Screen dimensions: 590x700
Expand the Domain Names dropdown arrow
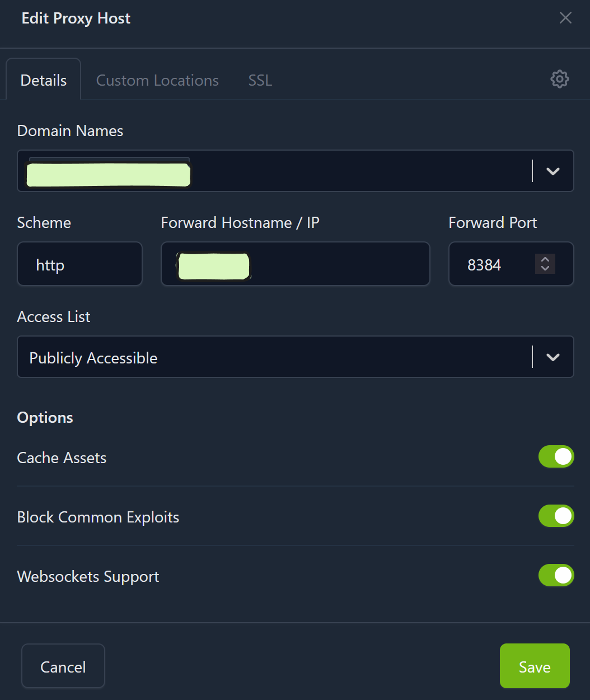point(552,171)
